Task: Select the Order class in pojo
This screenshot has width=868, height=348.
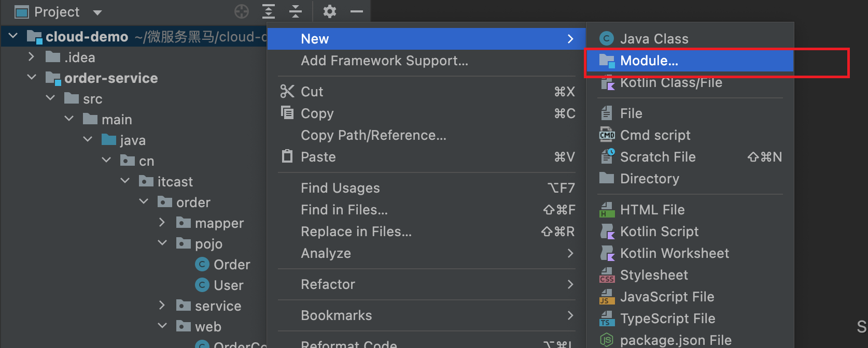Action: 231,265
